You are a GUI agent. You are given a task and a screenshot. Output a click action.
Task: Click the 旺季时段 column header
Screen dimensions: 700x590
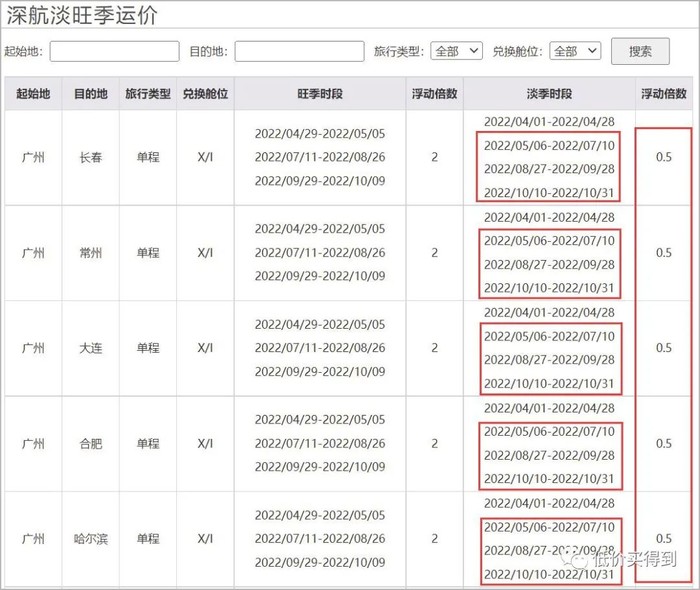coord(320,94)
